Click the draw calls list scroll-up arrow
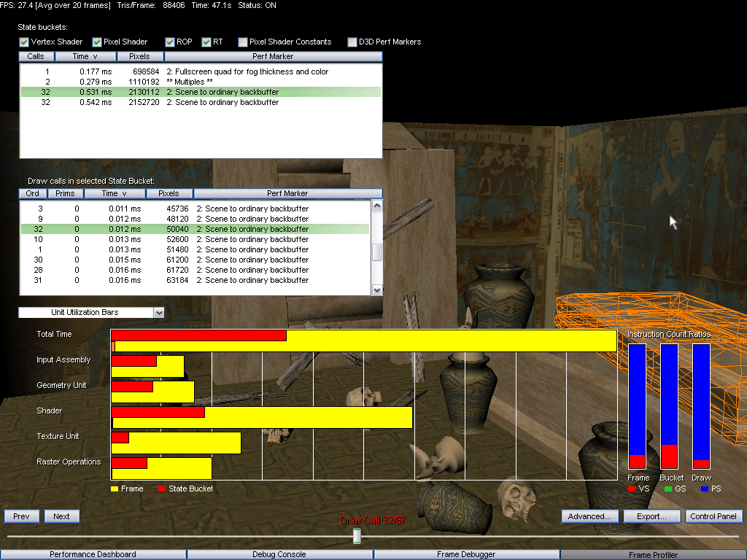The image size is (747, 560). pyautogui.click(x=377, y=206)
